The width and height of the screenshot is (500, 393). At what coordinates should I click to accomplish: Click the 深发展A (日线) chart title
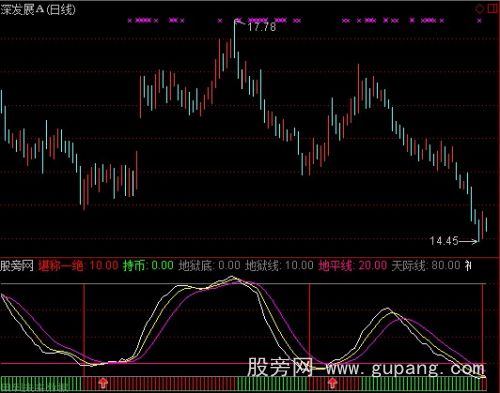point(38,9)
